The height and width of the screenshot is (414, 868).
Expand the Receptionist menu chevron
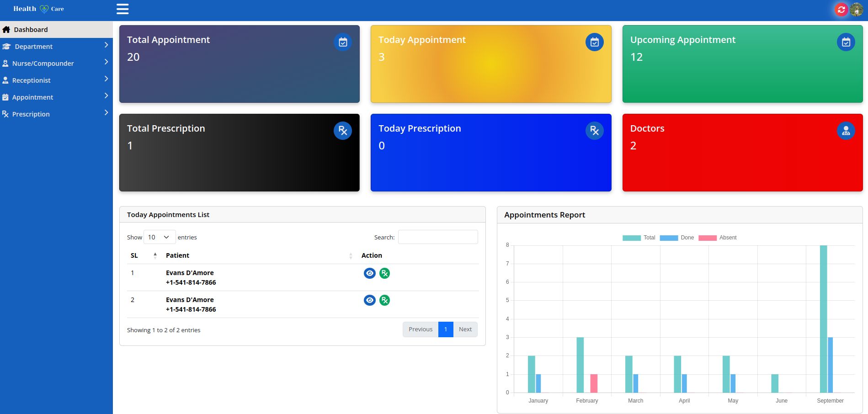pos(106,79)
